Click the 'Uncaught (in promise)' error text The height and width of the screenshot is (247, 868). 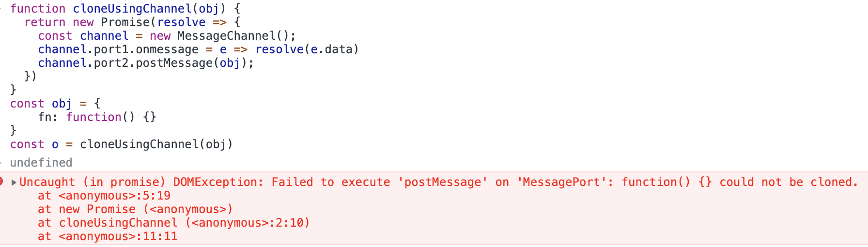tap(92, 182)
